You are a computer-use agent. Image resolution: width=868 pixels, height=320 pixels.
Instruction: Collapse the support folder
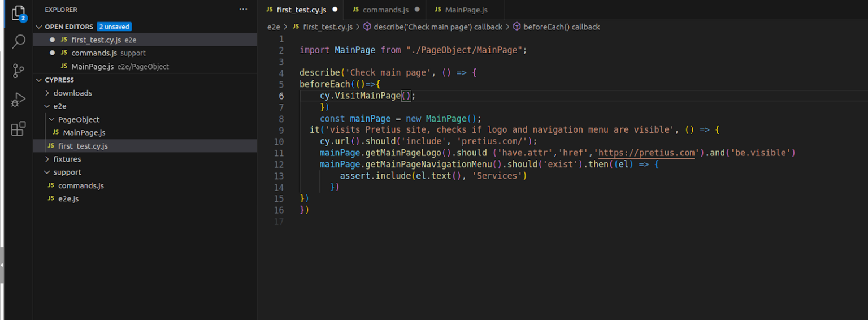(x=67, y=172)
